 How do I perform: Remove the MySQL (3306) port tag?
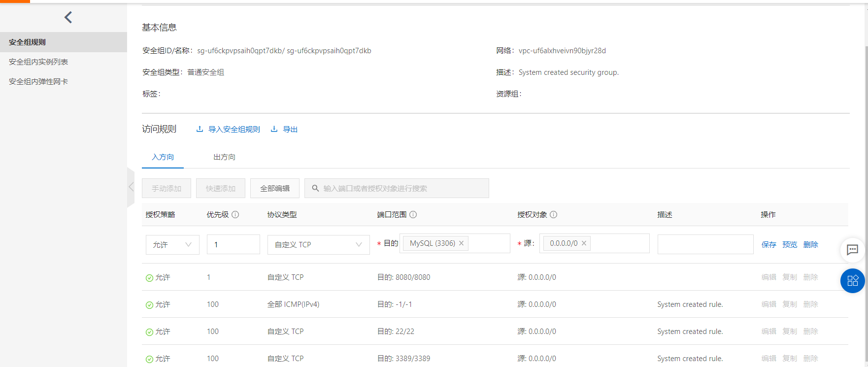click(x=461, y=243)
